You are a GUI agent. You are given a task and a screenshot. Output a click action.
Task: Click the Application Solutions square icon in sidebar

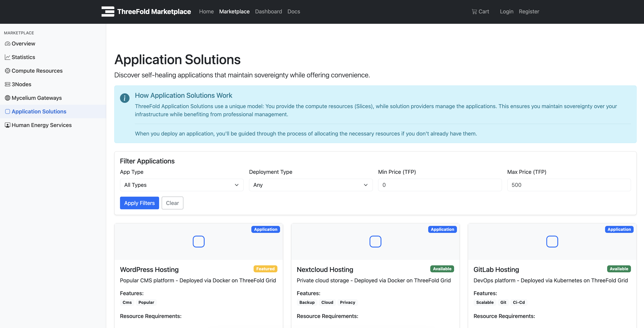coord(8,112)
